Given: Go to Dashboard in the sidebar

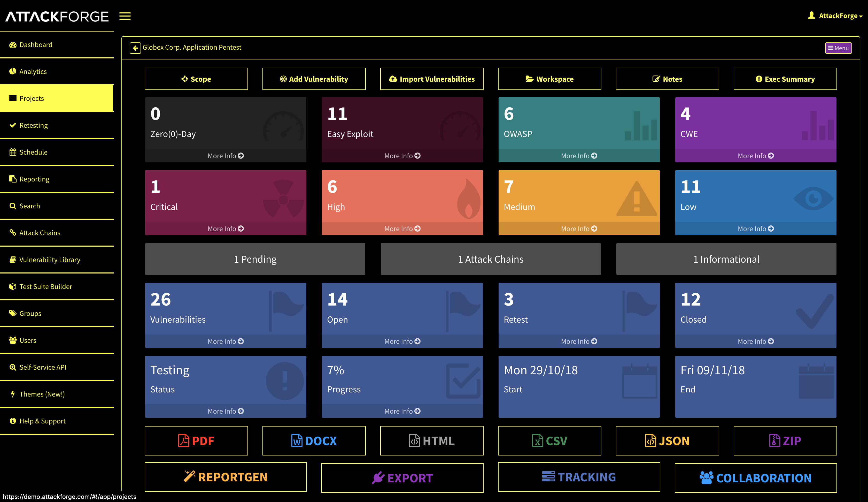Looking at the screenshot, I should coord(57,45).
